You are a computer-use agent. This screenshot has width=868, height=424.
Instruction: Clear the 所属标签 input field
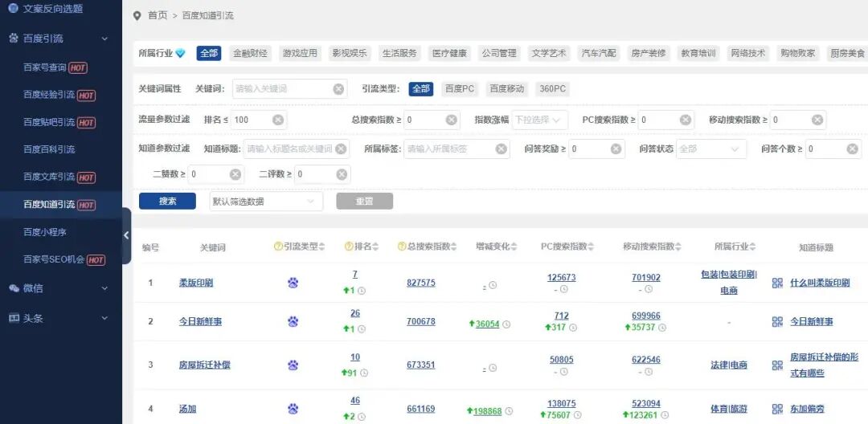[501, 149]
